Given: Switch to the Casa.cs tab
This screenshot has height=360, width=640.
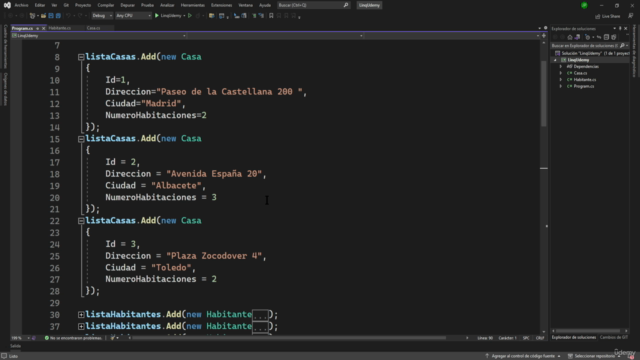Looking at the screenshot, I should pyautogui.click(x=93, y=28).
